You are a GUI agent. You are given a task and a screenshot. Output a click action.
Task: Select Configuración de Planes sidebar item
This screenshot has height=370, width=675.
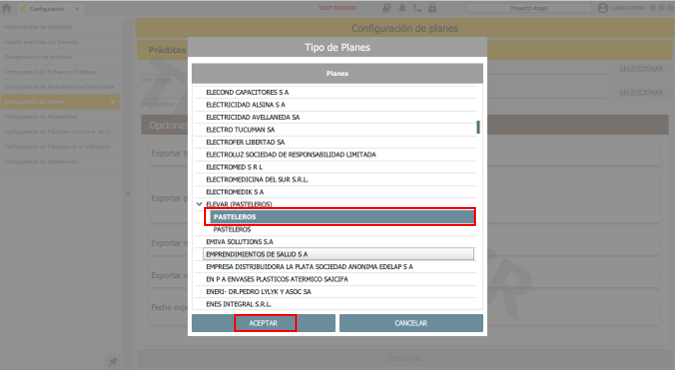[59, 102]
